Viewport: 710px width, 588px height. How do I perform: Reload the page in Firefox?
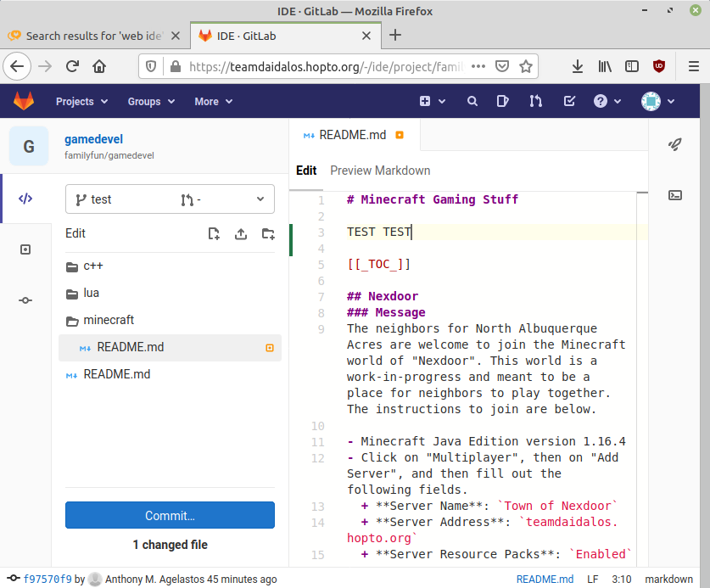tap(72, 66)
